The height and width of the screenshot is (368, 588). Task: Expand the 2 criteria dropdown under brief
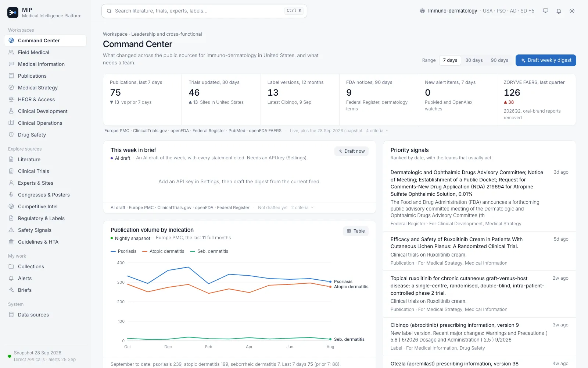coord(302,208)
